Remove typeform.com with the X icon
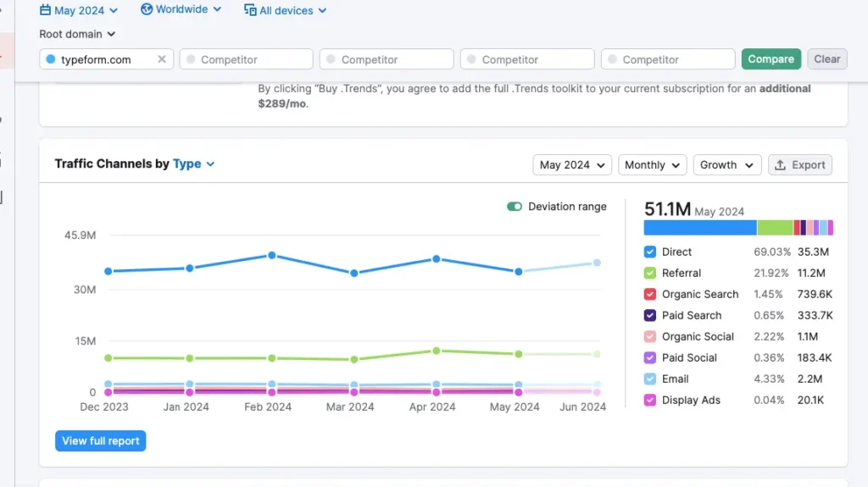The image size is (868, 487). click(x=162, y=58)
